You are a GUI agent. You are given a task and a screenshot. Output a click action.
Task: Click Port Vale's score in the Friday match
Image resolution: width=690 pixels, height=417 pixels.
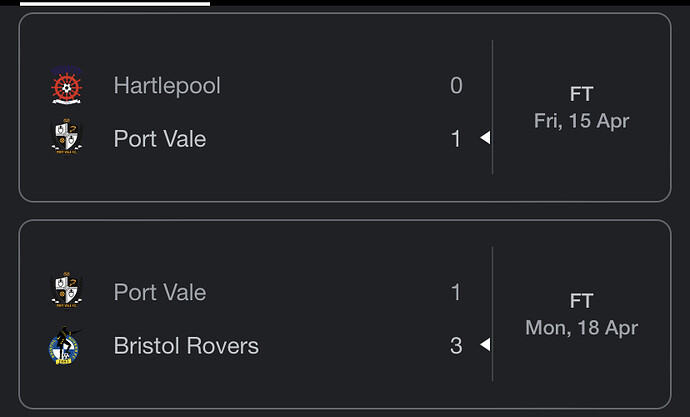click(456, 139)
